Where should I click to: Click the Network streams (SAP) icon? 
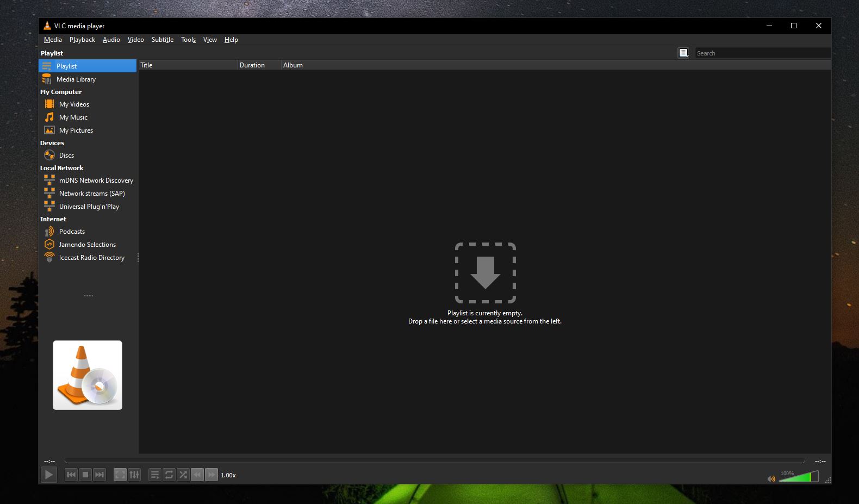pyautogui.click(x=49, y=193)
